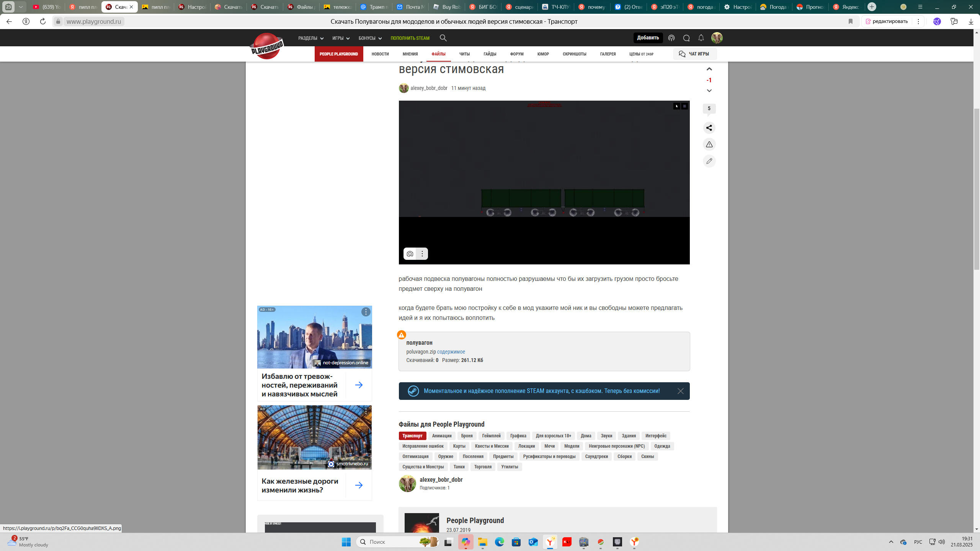980x551 pixels.
Task: Click the comments count bubble showing 5
Action: (x=709, y=109)
